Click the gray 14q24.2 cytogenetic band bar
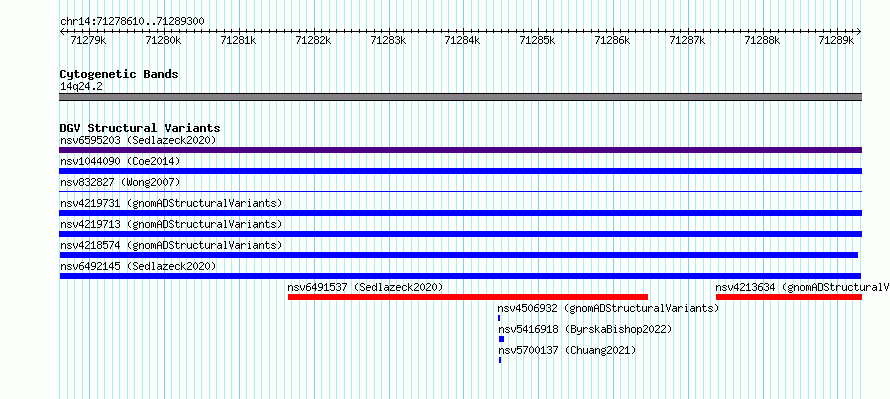This screenshot has width=890, height=399. (x=460, y=97)
